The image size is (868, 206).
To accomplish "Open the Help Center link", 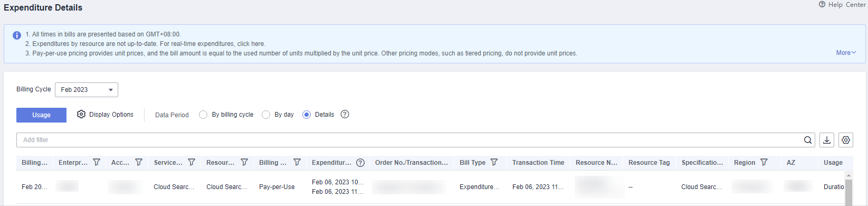I will pyautogui.click(x=842, y=4).
